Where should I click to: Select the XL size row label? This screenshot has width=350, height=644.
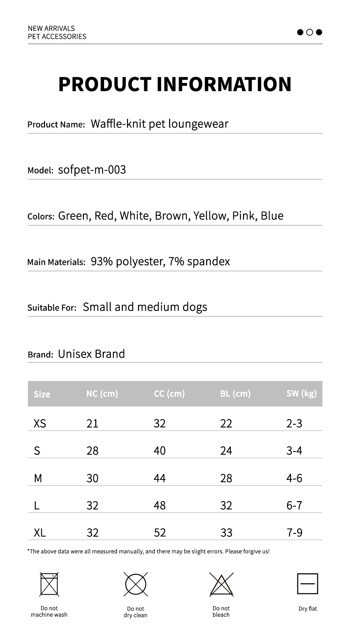tap(40, 533)
